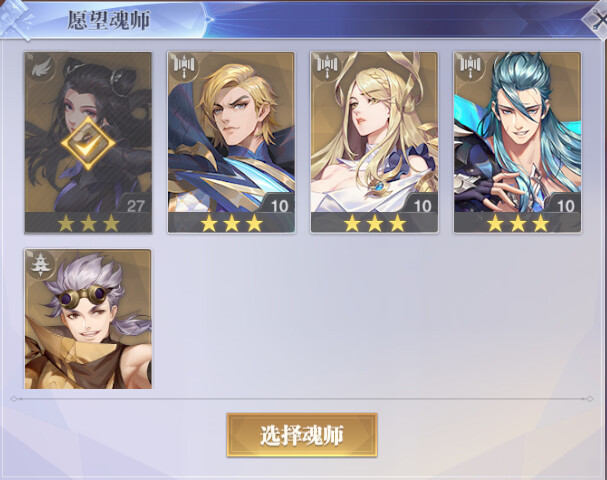Click the class emblem on the blonde man's card

point(183,66)
